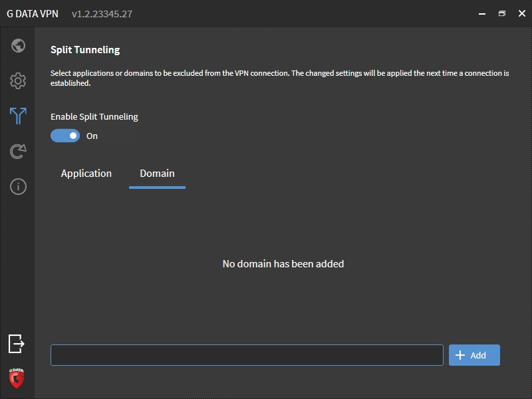The image size is (532, 399).
Task: Switch to the Application tab
Action: click(86, 174)
